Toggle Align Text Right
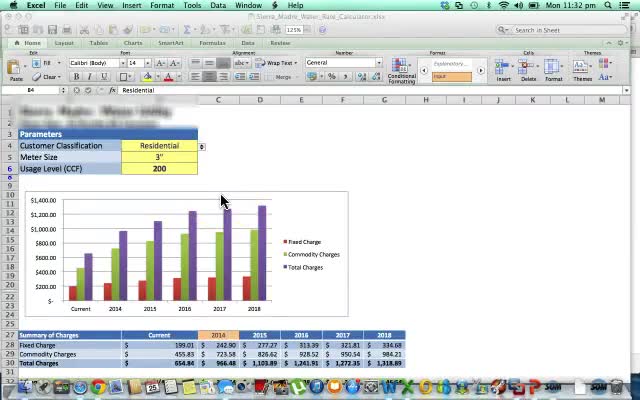The width and height of the screenshot is (640, 400). [223, 77]
